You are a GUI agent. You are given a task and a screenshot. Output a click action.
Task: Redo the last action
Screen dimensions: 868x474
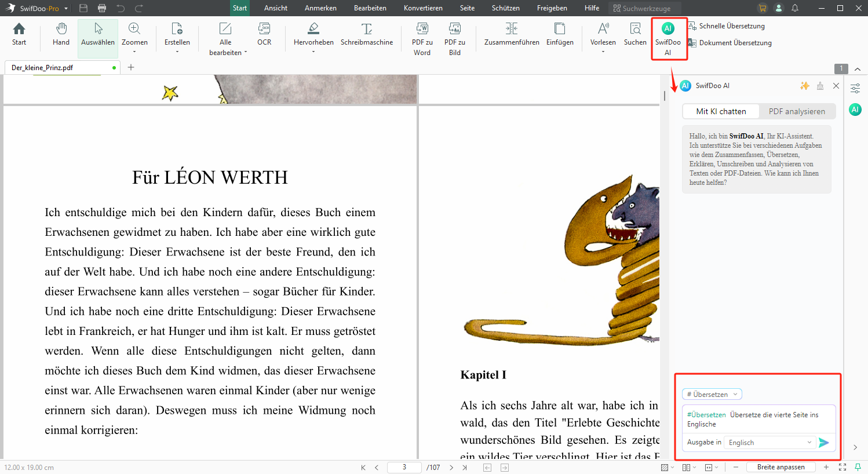coord(139,8)
